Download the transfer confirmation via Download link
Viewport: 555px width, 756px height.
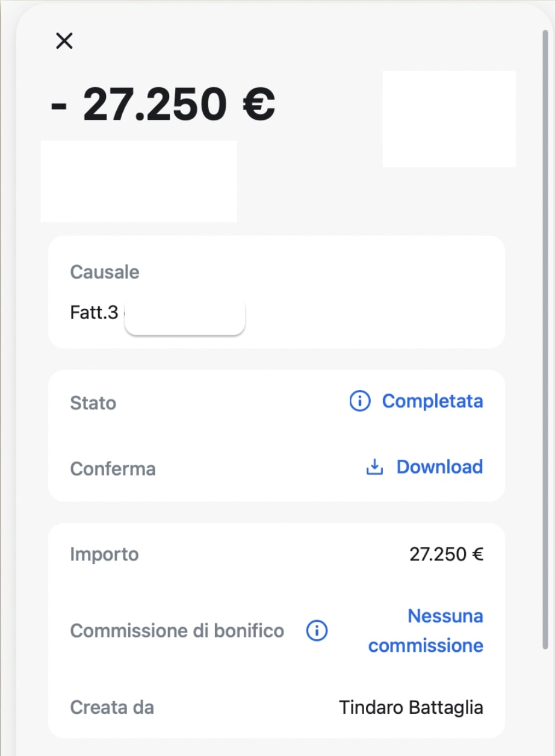439,467
